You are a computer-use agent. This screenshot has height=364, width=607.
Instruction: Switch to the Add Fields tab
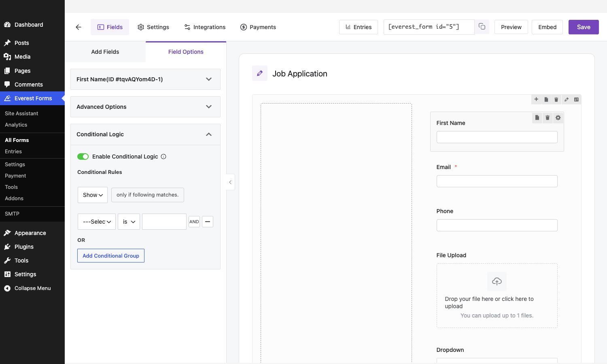(x=105, y=52)
